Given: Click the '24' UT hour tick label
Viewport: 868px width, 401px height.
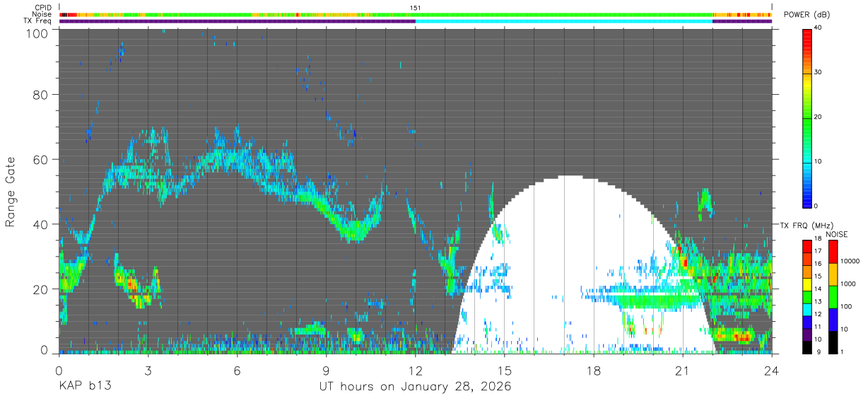Looking at the screenshot, I should (x=772, y=371).
